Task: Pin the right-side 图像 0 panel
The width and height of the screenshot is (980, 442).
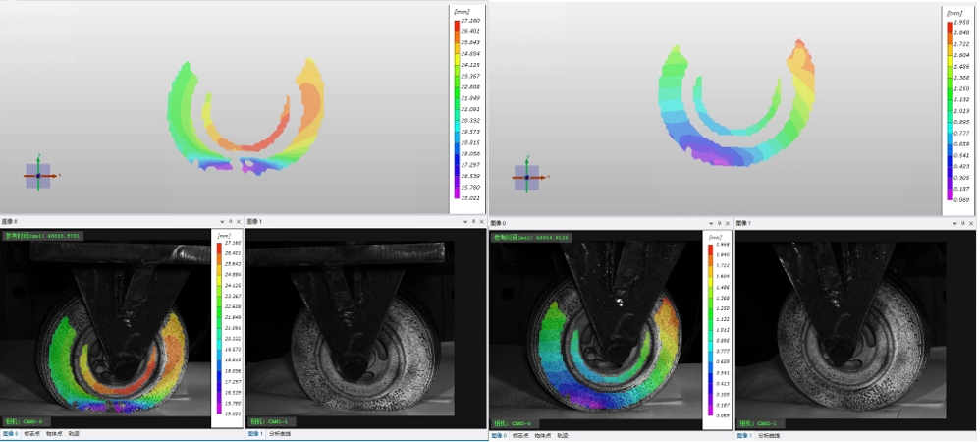Action: [x=720, y=223]
